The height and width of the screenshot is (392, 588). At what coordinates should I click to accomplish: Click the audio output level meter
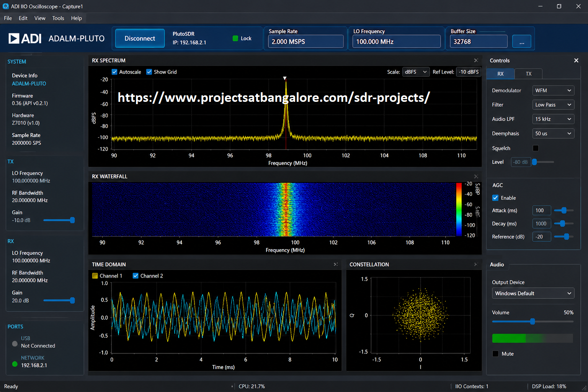tap(532, 338)
